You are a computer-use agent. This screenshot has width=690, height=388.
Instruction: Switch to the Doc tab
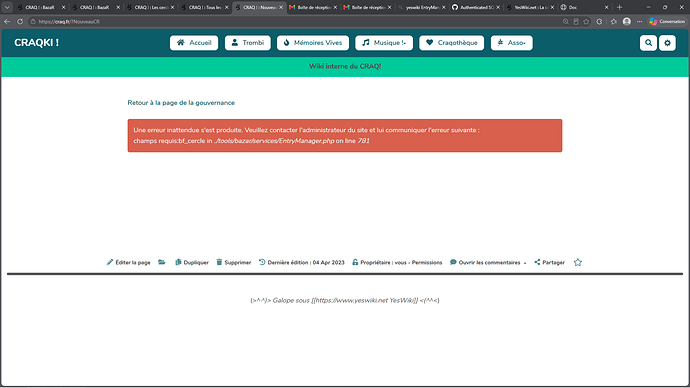point(584,7)
